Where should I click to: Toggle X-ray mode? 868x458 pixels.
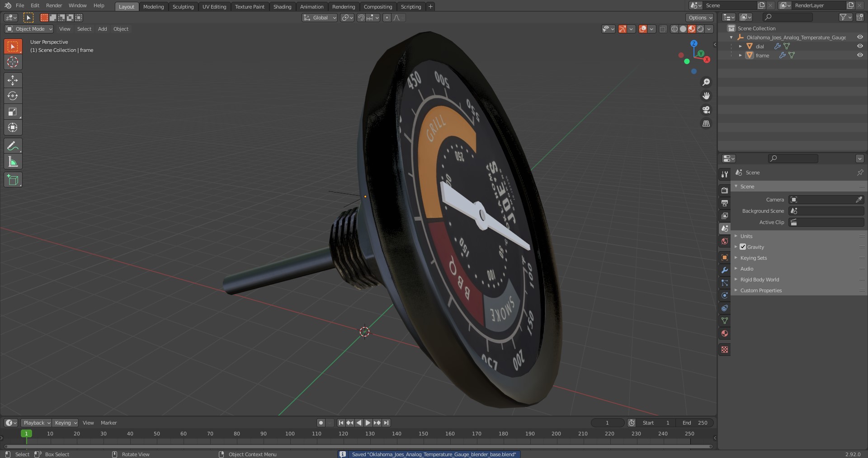click(x=663, y=29)
